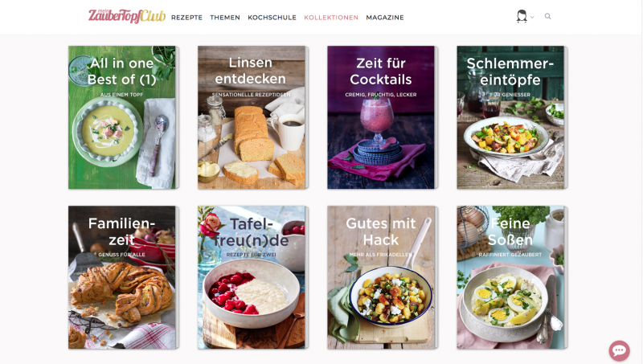Select the KOLLEKTIONEN nav item
643x364 pixels.
331,18
